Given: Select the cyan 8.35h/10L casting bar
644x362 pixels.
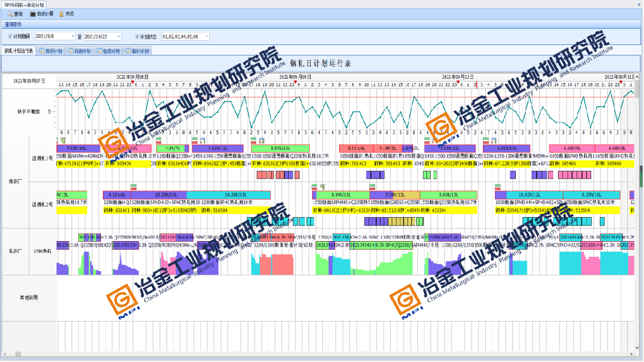Looking at the screenshot, I should tap(592, 195).
